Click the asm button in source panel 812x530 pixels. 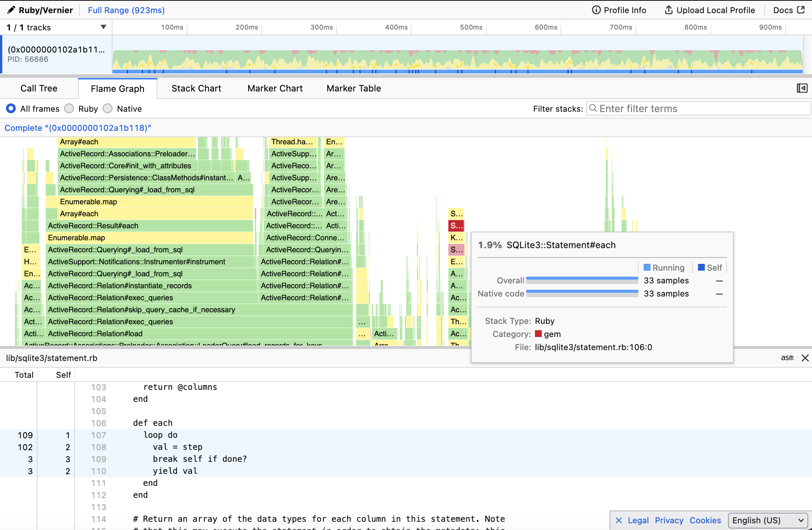pos(787,358)
